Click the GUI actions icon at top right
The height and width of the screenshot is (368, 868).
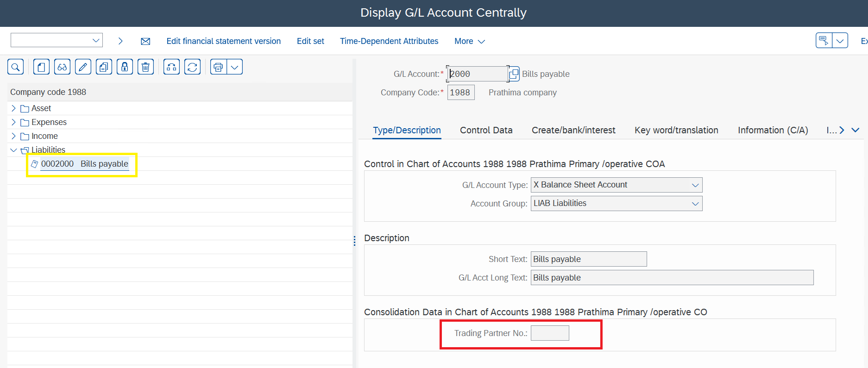click(x=824, y=40)
